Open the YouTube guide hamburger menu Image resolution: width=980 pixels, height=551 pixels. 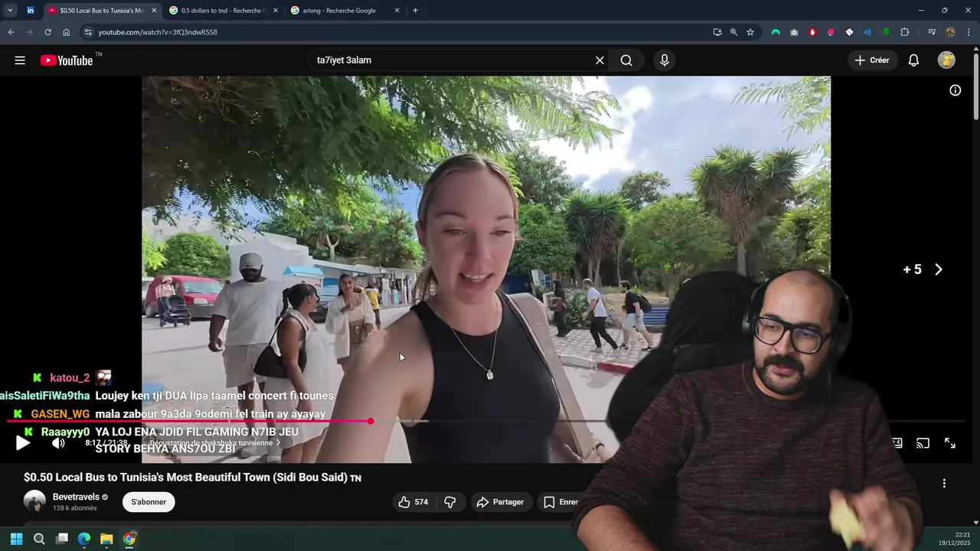[20, 60]
